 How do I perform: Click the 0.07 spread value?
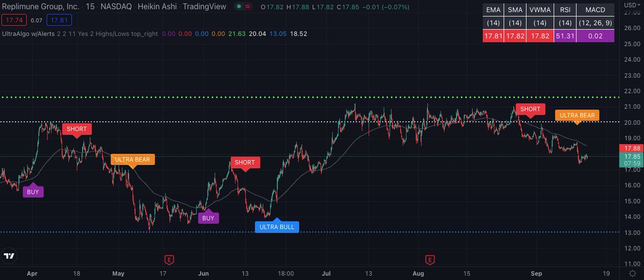tap(36, 20)
